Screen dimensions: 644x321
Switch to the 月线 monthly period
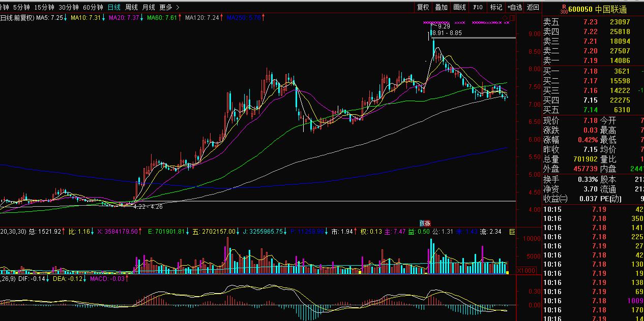click(x=149, y=7)
